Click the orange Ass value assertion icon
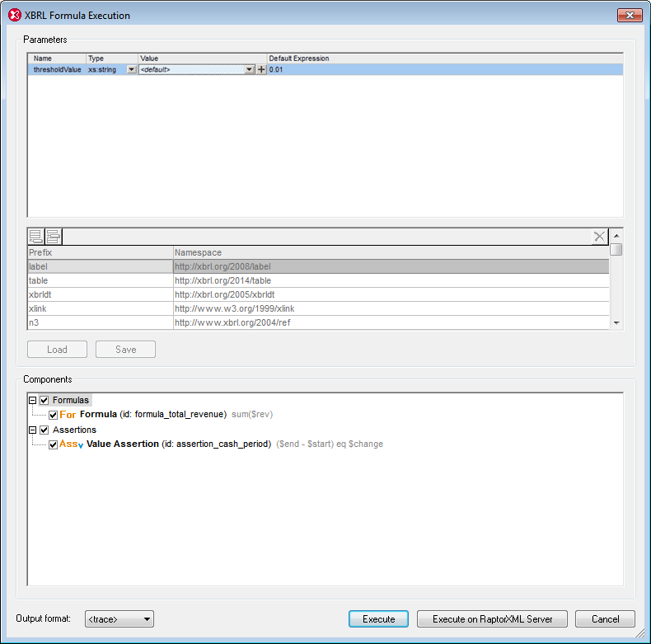 point(71,444)
